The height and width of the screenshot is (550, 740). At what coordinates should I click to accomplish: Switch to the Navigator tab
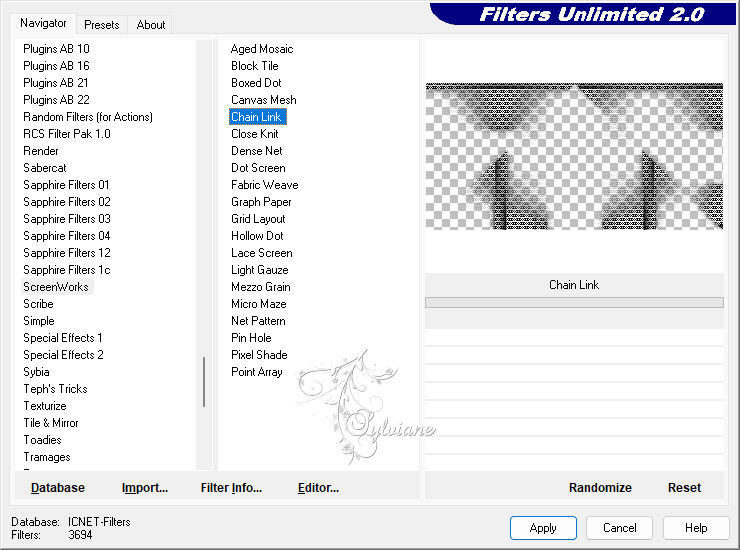[43, 23]
